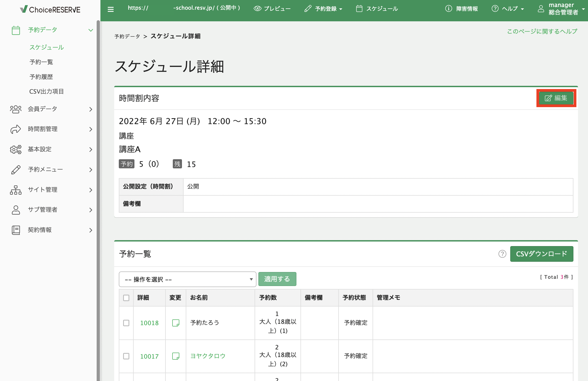Click the help question mark beside CSVダウンロード
This screenshot has width=588, height=381.
(x=502, y=254)
